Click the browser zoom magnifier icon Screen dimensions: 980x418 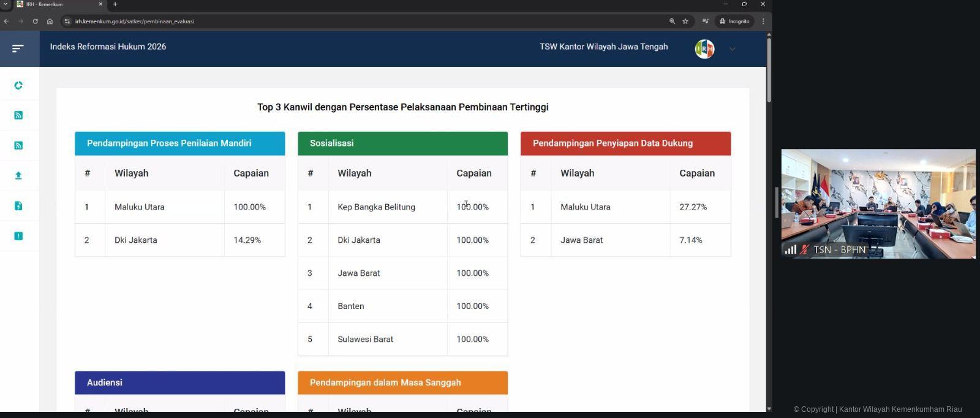(x=672, y=21)
